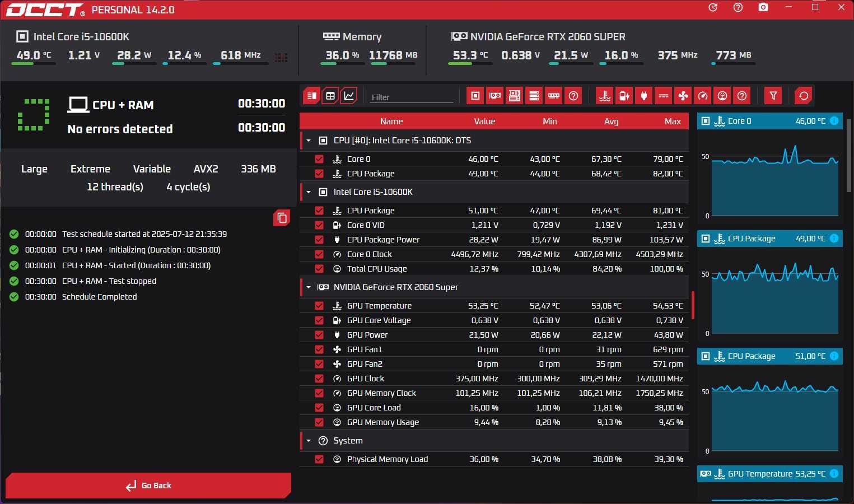Sort by the Name column header
The image size is (854, 504).
coord(391,122)
